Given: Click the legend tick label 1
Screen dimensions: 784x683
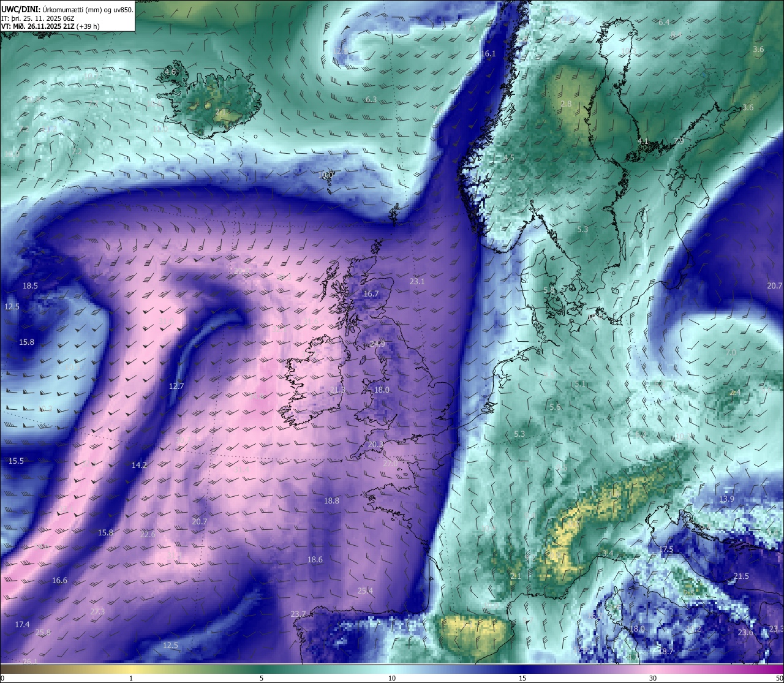Looking at the screenshot, I should 131,678.
